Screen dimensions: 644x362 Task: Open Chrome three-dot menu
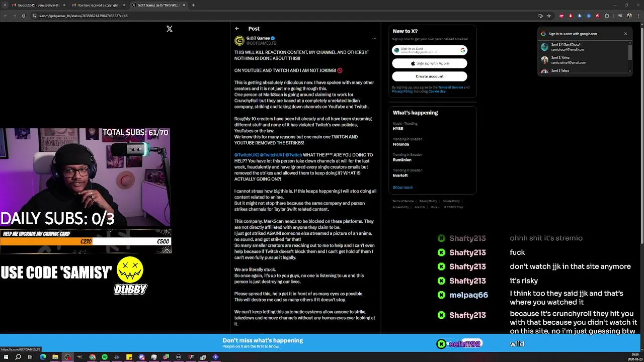pyautogui.click(x=638, y=16)
